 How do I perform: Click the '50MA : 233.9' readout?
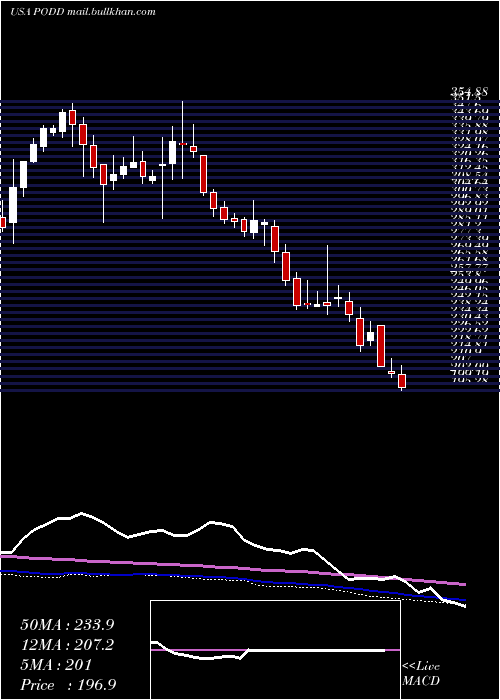67,625
